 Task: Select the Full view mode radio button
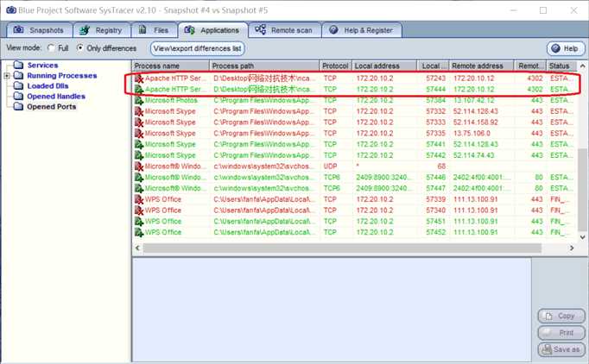51,48
